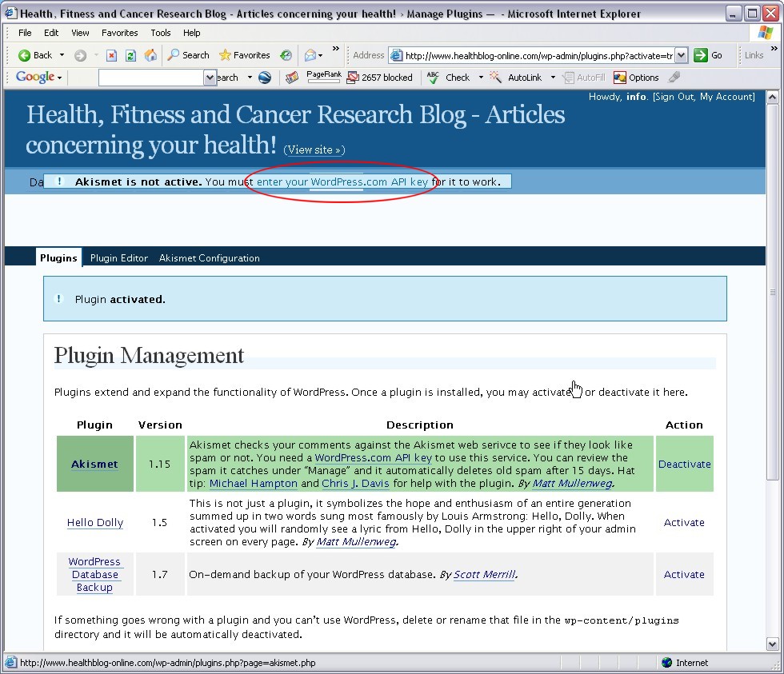784x674 pixels.
Task: Click the Sign Out link
Action: (x=674, y=97)
